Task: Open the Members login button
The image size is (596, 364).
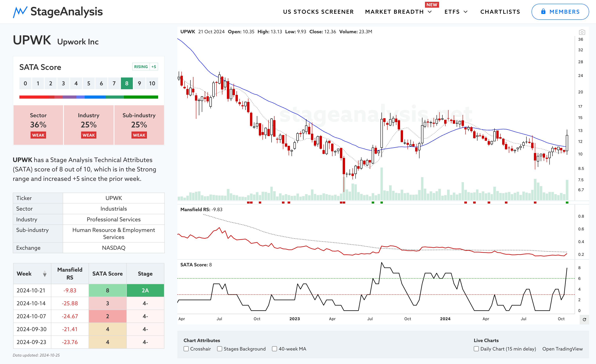Action: click(560, 12)
